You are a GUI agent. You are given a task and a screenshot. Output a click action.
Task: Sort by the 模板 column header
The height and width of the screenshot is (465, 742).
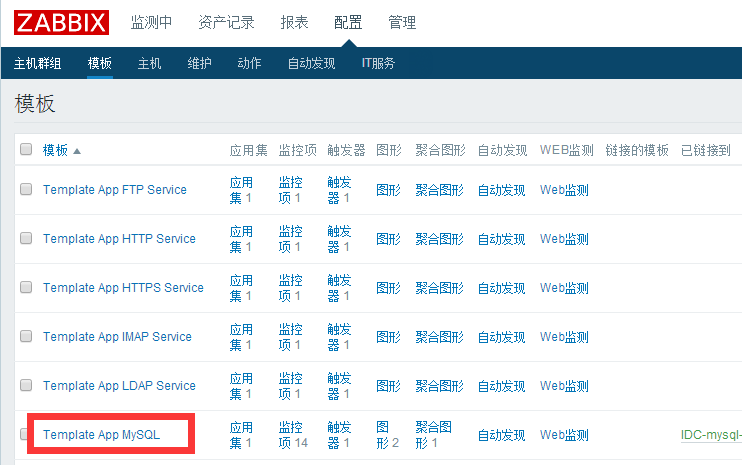click(x=55, y=150)
